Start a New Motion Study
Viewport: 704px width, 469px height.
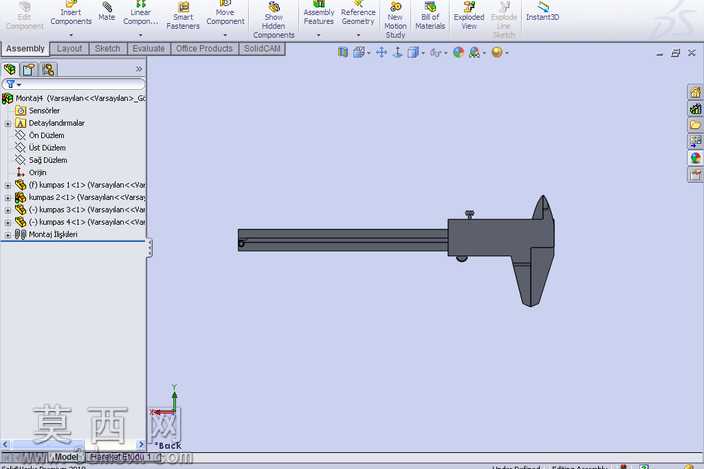[395, 20]
